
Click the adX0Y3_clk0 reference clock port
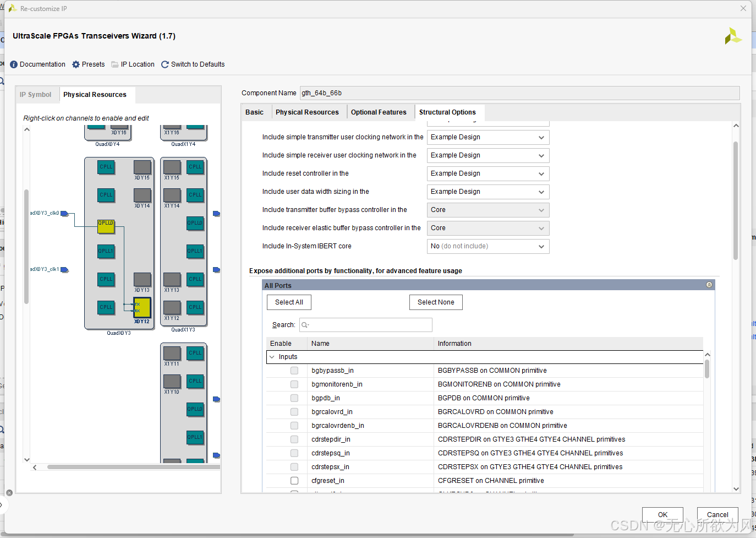(x=64, y=214)
